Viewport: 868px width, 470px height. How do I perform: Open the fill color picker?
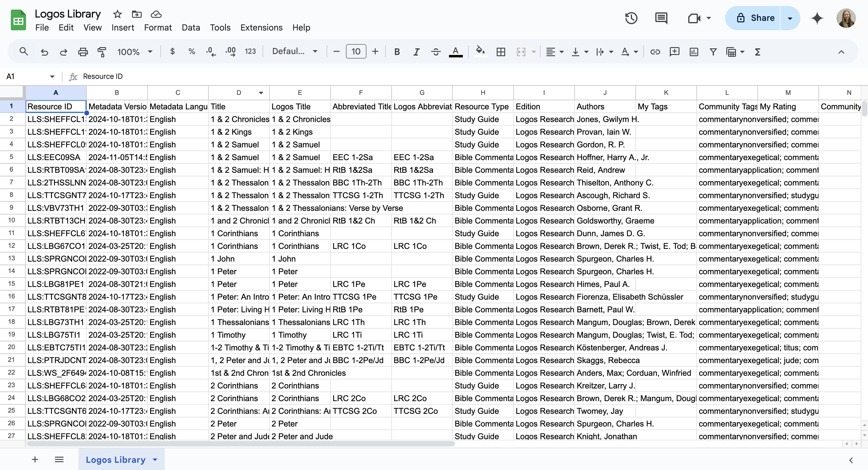point(480,52)
